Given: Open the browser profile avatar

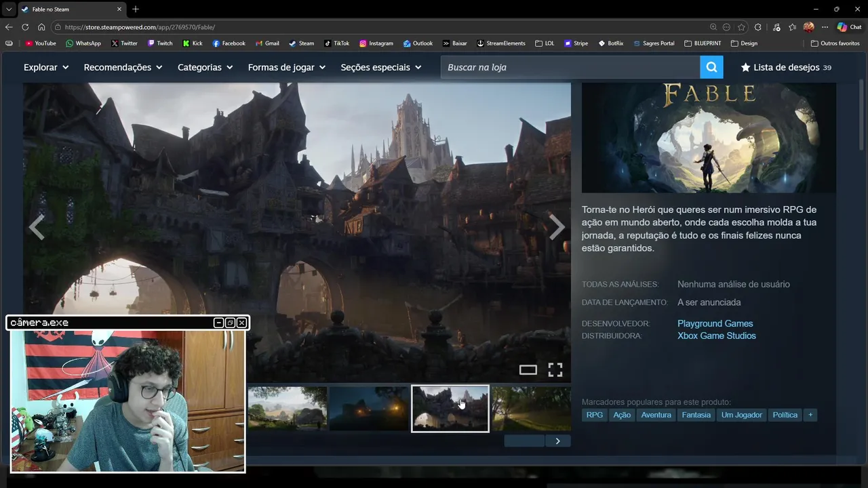Looking at the screenshot, I should [808, 27].
